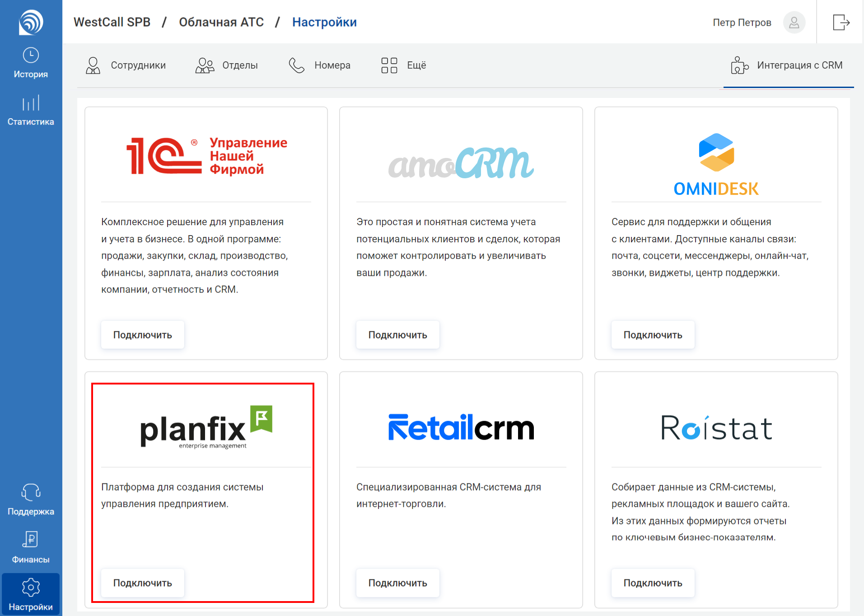Switch to Номера tab
This screenshot has height=616, width=864.
coord(320,65)
